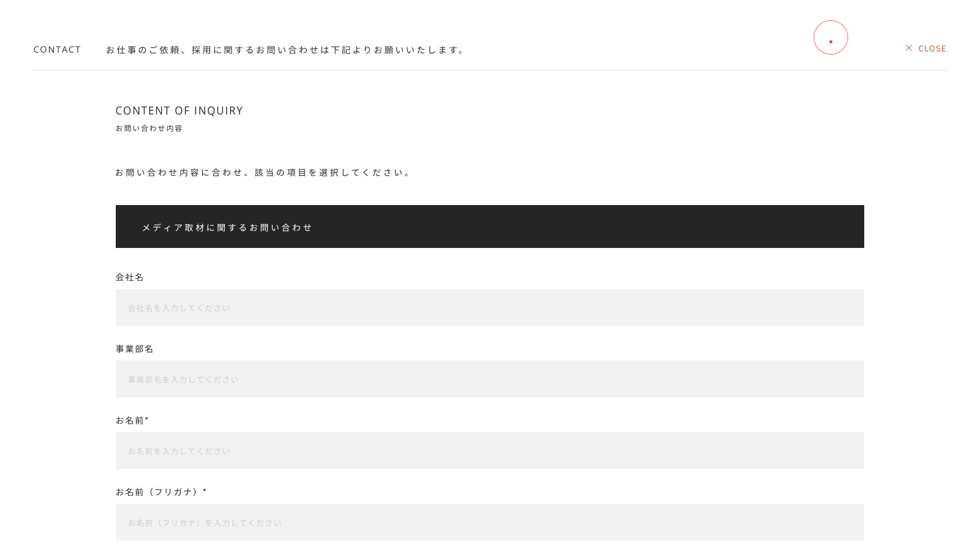Image resolution: width=980 pixels, height=551 pixels.
Task: Click the required asterisk after お名前
Action: 147,419
